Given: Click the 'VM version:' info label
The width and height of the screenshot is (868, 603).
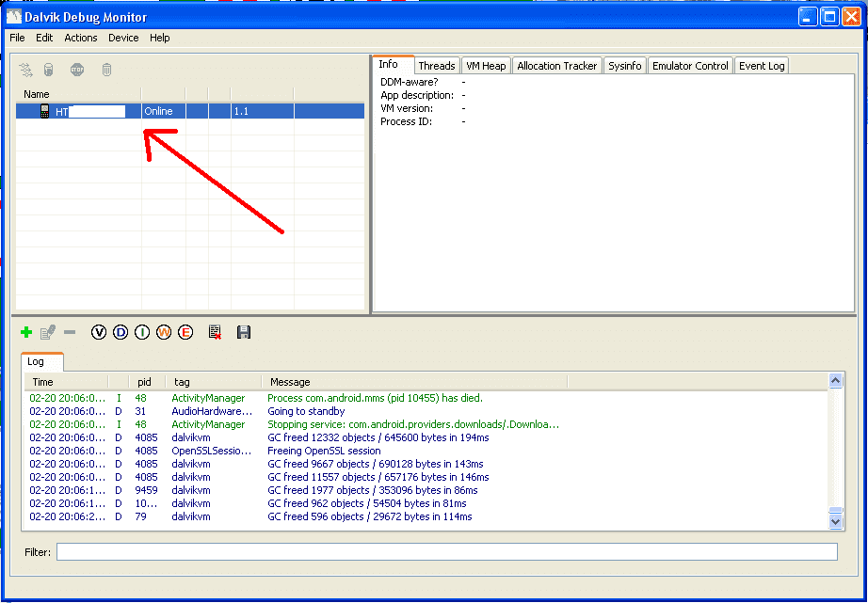Looking at the screenshot, I should click(x=407, y=108).
